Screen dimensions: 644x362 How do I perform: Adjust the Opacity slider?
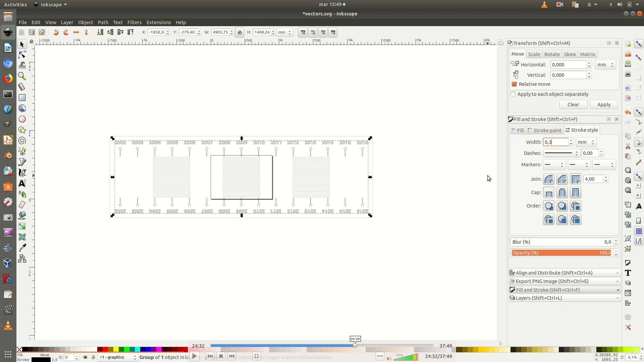(x=561, y=253)
